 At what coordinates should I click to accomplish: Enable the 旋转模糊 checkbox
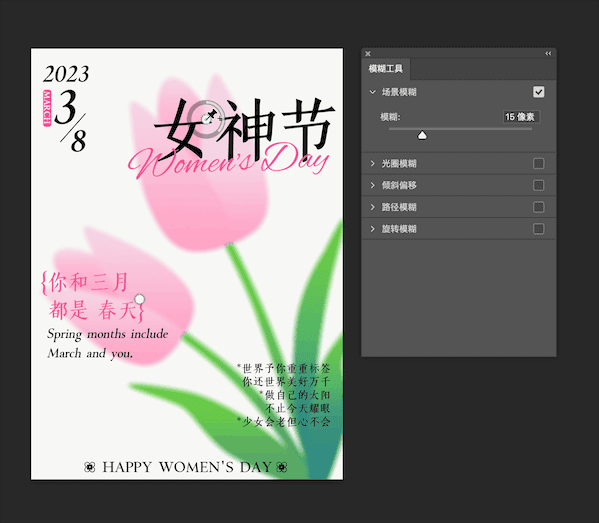(538, 229)
